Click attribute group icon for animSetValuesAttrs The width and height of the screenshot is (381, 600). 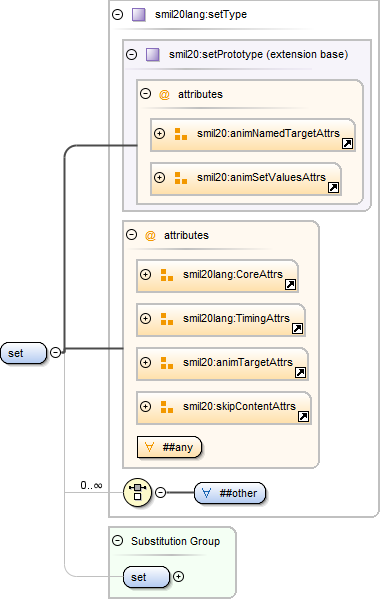pyautogui.click(x=181, y=178)
